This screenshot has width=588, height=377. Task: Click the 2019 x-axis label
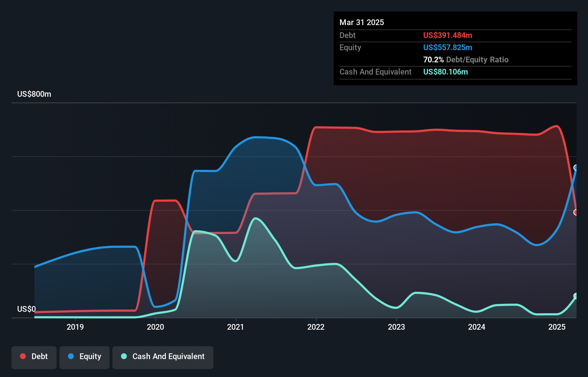(x=75, y=327)
